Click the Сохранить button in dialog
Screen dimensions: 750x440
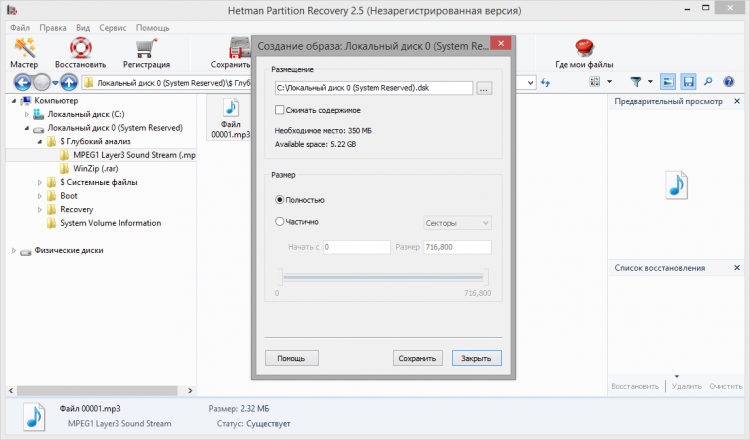click(418, 358)
